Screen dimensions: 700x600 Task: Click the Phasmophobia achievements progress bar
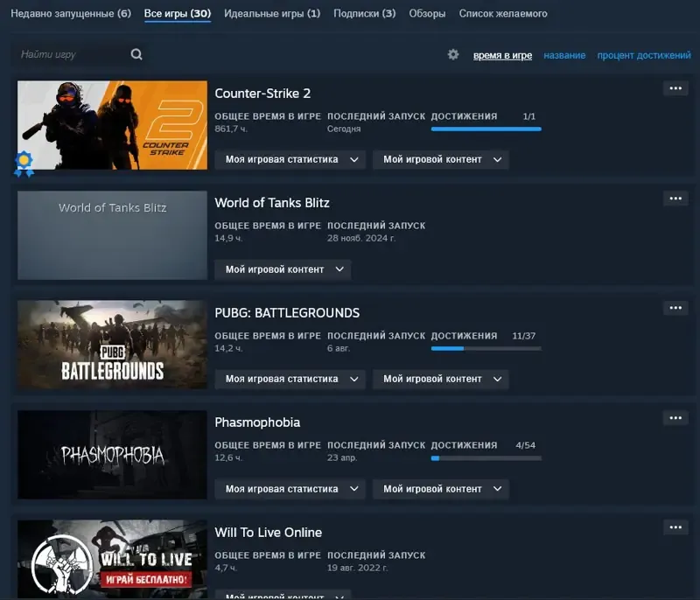[x=486, y=458]
